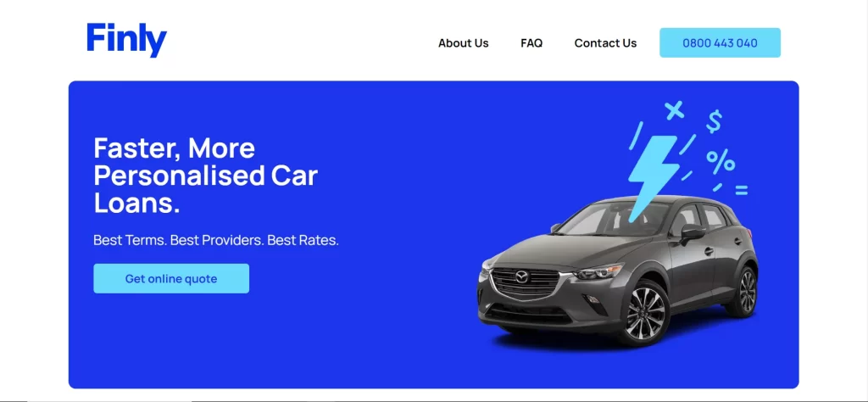This screenshot has width=868, height=402.
Task: Click the car's headlight
Action: (x=598, y=272)
